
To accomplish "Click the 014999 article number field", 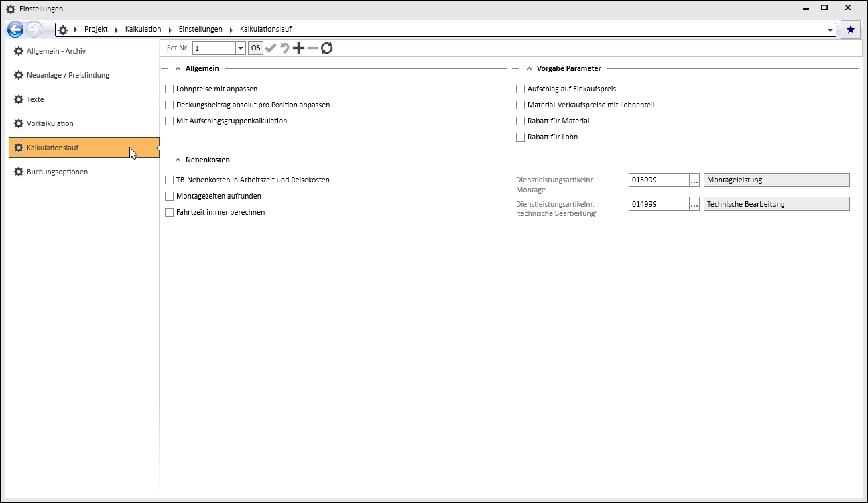I will click(x=659, y=204).
